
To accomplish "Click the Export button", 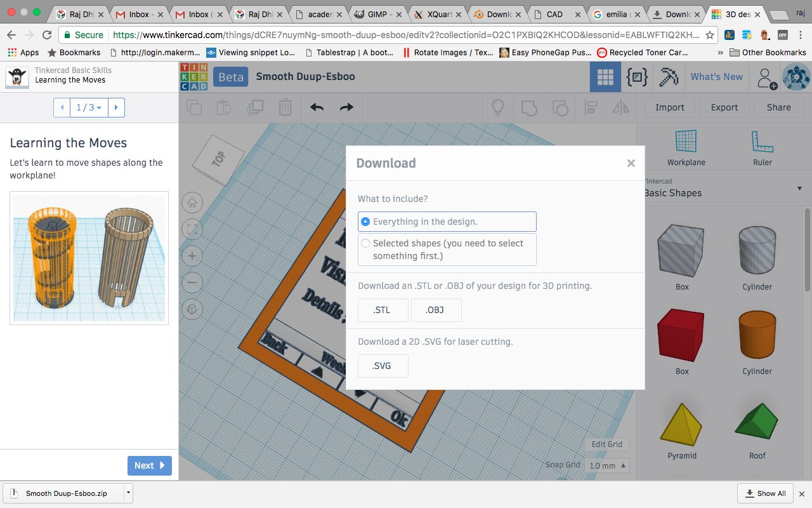I will tap(724, 107).
